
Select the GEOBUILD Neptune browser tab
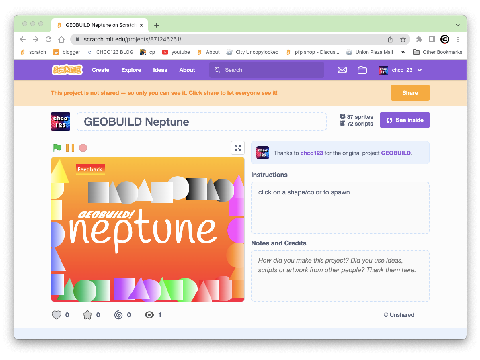(99, 25)
